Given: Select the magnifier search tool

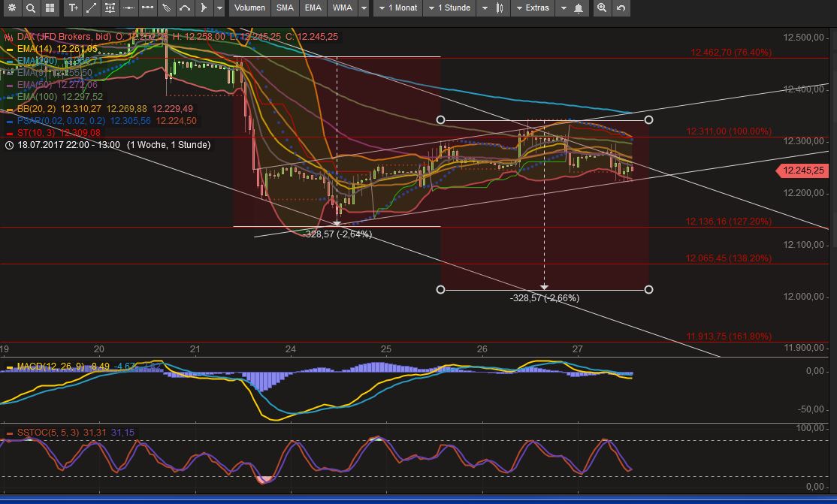Looking at the screenshot, I should coord(31,8).
